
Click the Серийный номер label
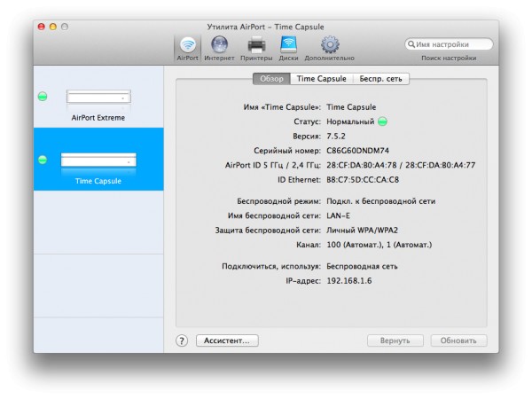(287, 151)
